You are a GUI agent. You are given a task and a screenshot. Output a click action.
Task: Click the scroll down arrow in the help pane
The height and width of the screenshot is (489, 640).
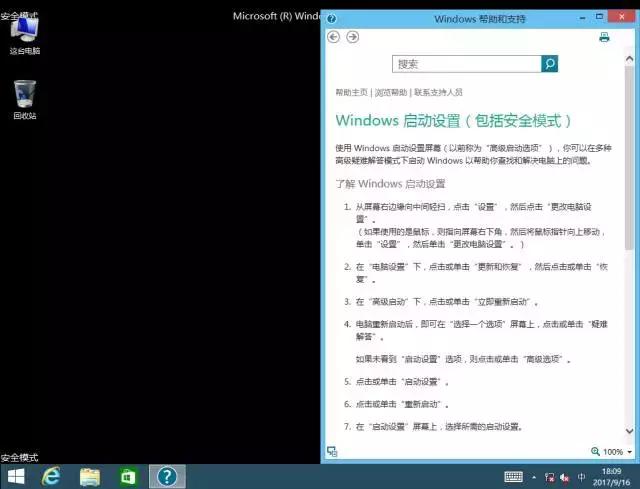[629, 431]
